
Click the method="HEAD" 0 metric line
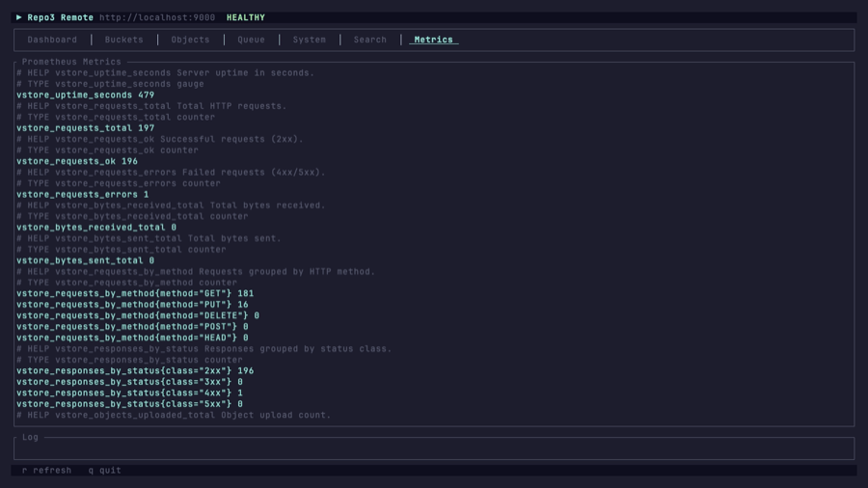pos(132,339)
